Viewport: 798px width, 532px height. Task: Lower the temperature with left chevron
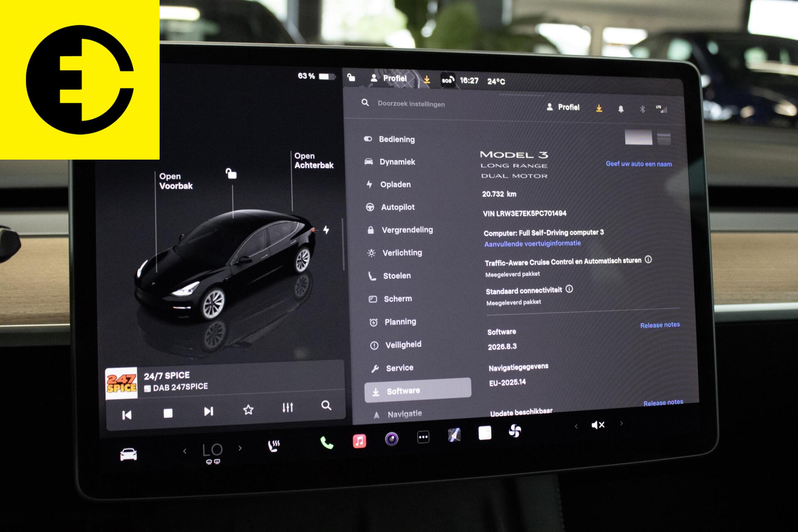click(185, 451)
